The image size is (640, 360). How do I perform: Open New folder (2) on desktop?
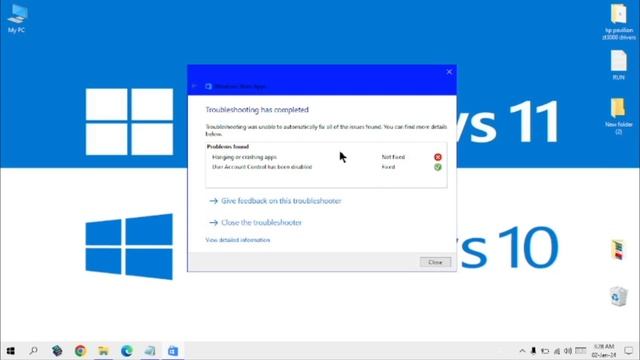619,116
